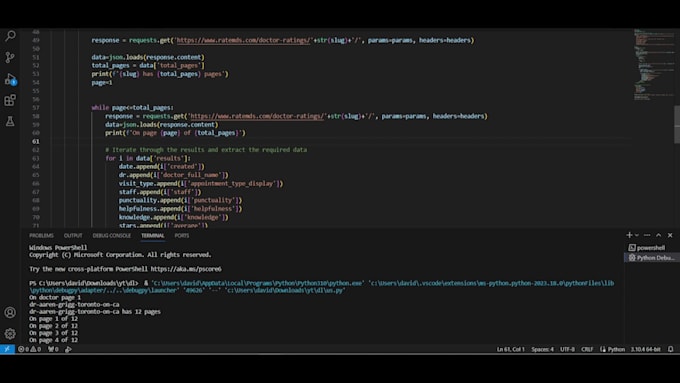Click 'total_pages = data['total_pages']' line
680x383 pixels.
coord(147,65)
